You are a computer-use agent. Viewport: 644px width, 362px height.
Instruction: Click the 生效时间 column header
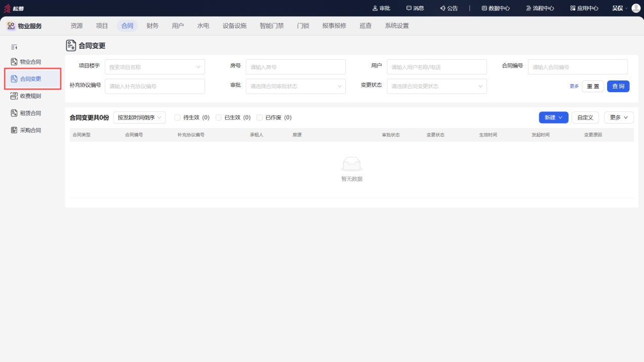(488, 135)
